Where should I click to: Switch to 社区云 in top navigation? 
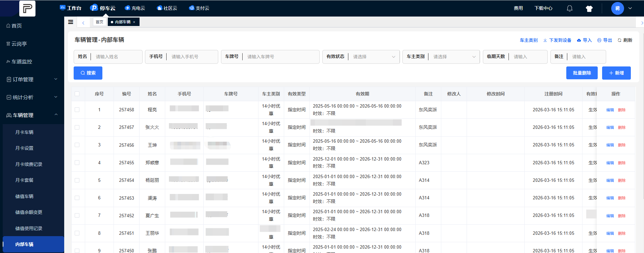click(x=167, y=8)
